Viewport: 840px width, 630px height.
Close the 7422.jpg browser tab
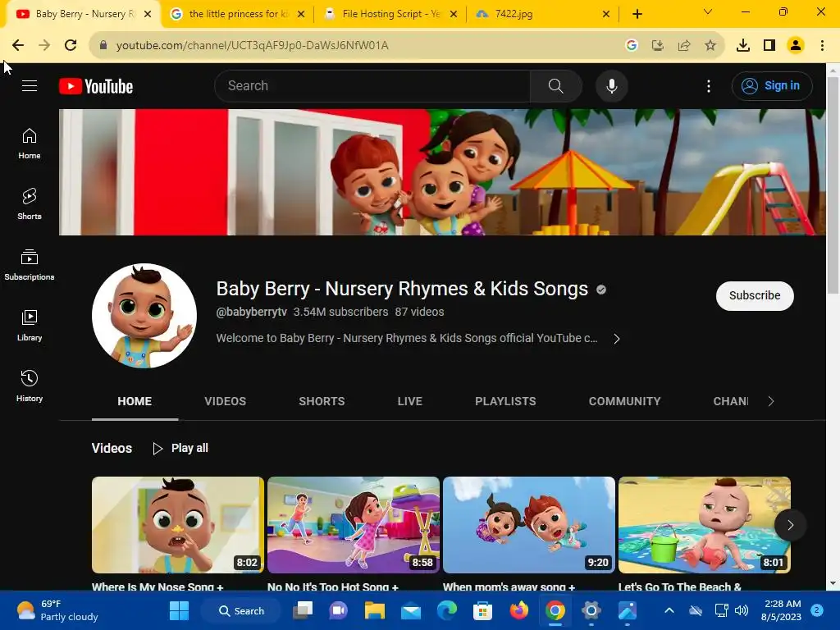(x=606, y=15)
